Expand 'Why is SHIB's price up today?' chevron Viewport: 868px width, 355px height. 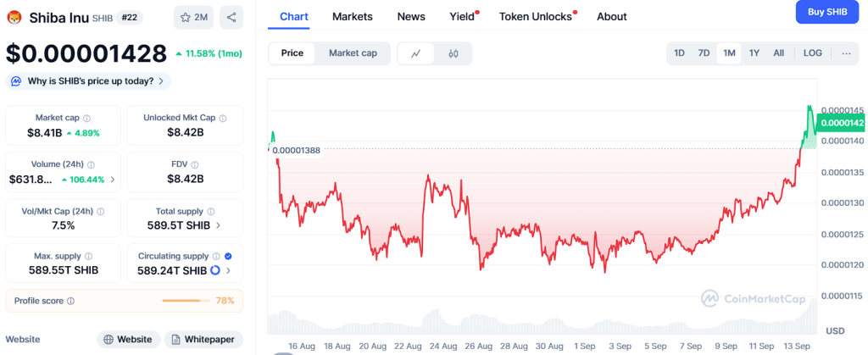[161, 81]
